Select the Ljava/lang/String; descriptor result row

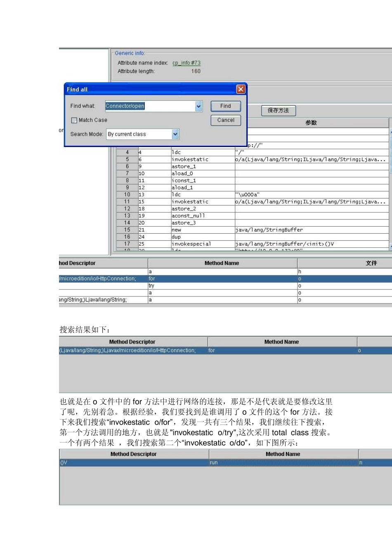225,300
